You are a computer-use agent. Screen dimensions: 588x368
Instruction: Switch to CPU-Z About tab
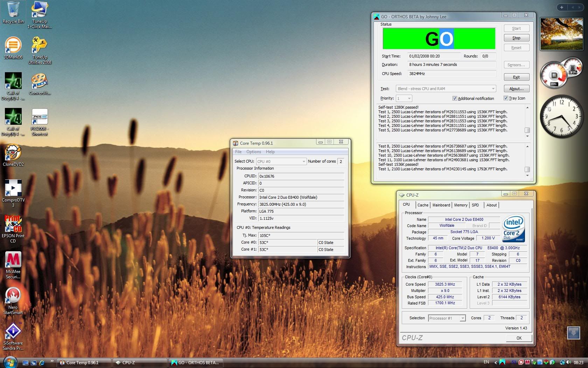(x=492, y=205)
